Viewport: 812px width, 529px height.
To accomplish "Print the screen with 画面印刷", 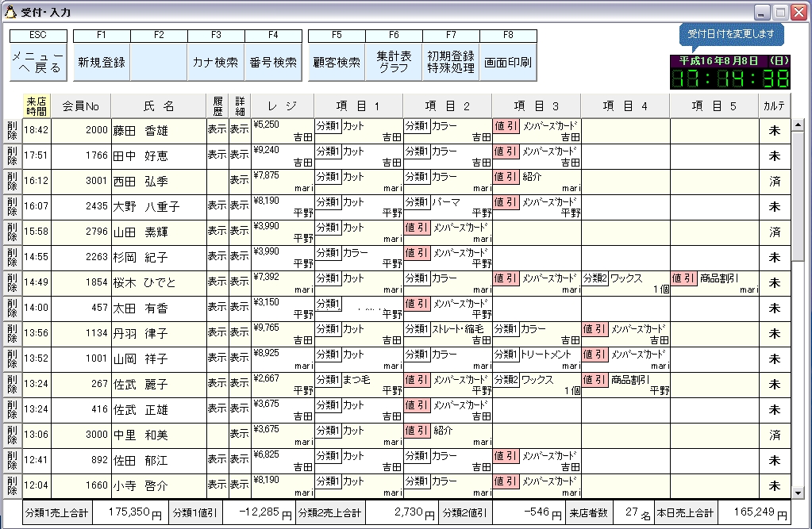I will click(x=508, y=62).
